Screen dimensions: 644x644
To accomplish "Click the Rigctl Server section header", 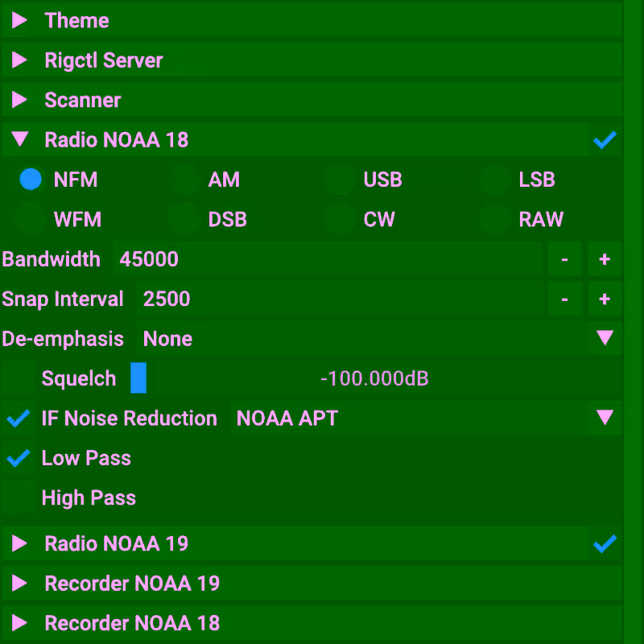I will point(312,60).
